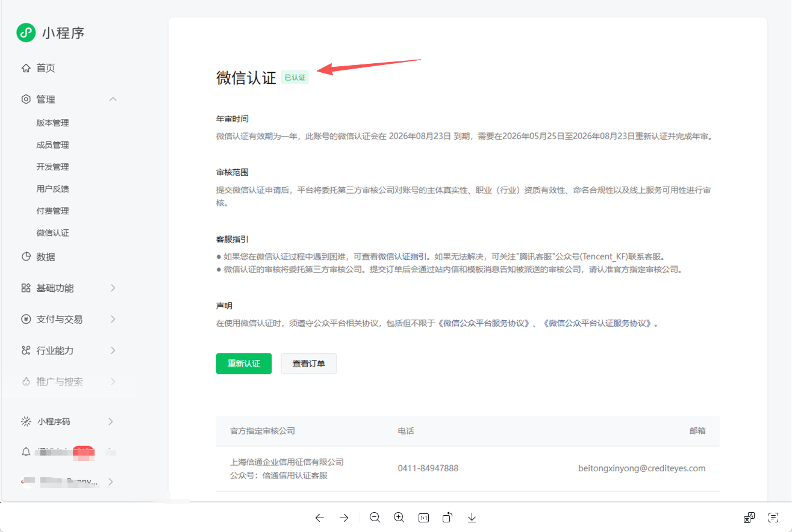The width and height of the screenshot is (792, 532).
Task: Zoom in with the plus magnifier
Action: tap(399, 518)
